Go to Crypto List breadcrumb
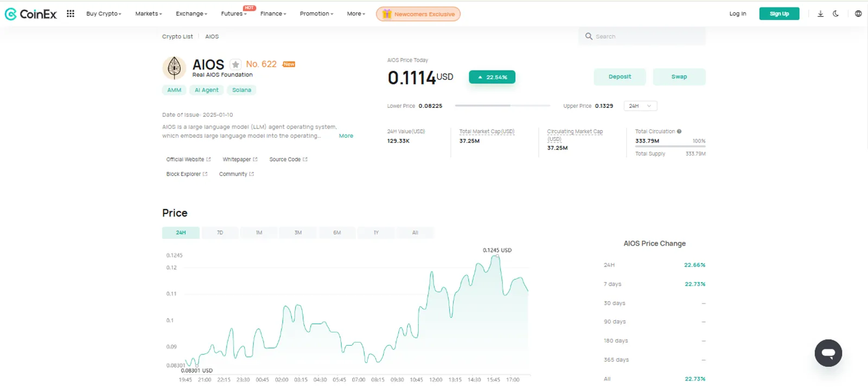 (177, 36)
